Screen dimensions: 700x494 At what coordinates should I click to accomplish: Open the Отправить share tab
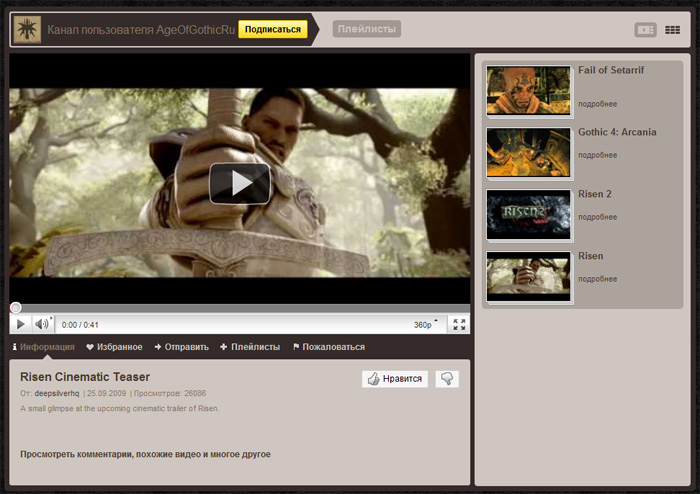pos(181,347)
